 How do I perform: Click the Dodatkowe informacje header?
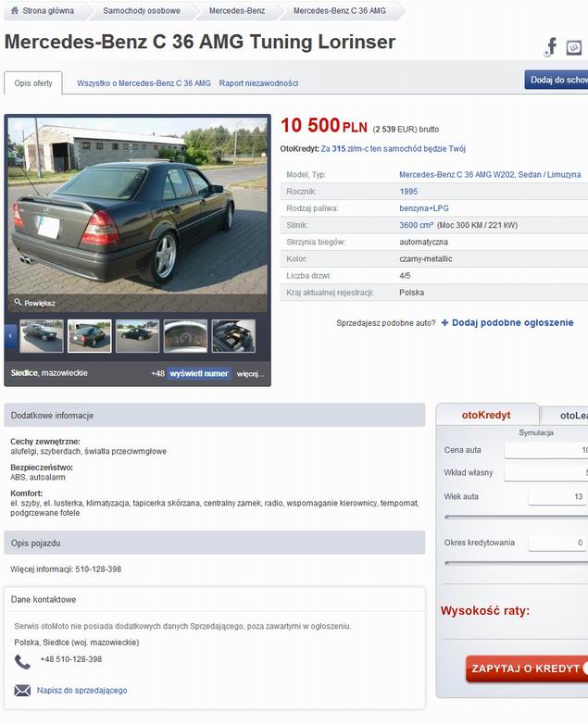[x=215, y=415]
